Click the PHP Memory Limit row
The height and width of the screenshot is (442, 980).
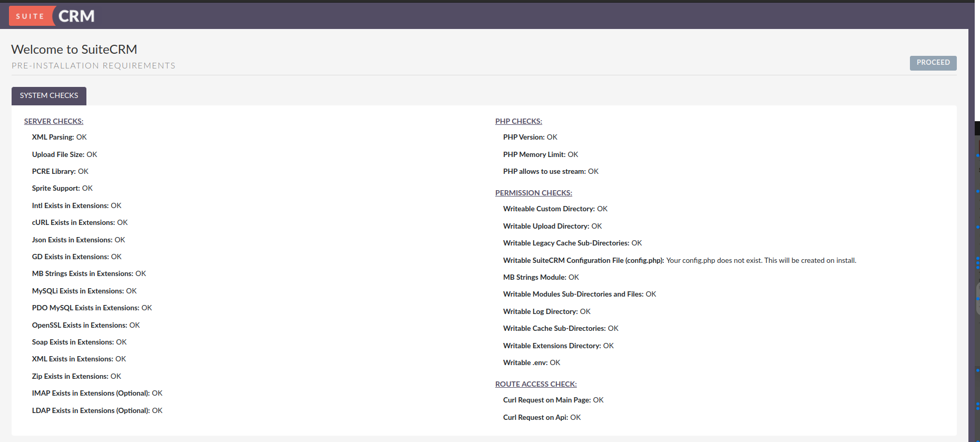coord(541,154)
